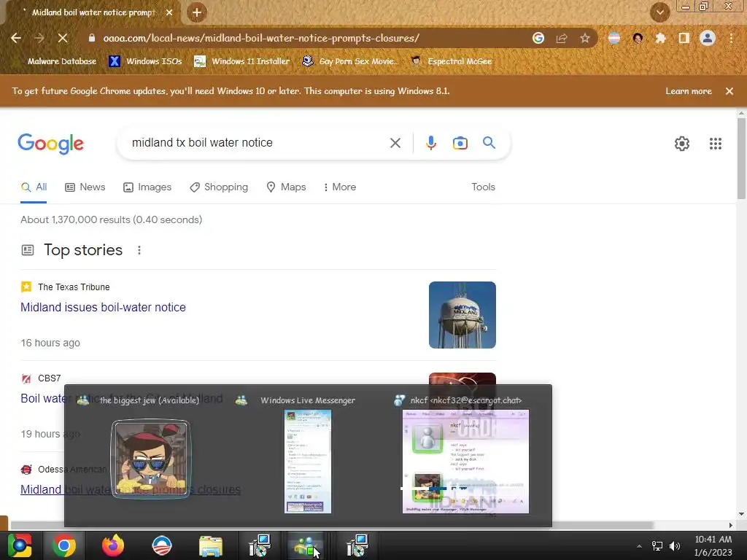Screen dimensions: 747x560
Task: Select the nkcf chat window preview
Action: point(465,462)
